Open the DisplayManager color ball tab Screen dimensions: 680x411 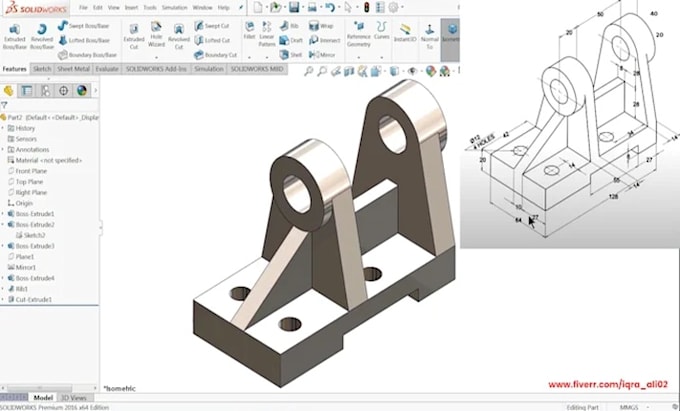[x=82, y=90]
